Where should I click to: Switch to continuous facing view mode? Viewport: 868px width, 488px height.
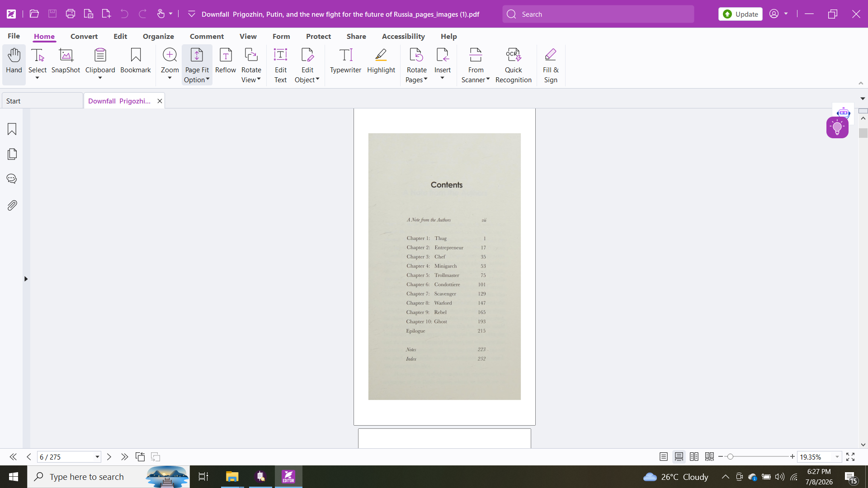point(710,457)
